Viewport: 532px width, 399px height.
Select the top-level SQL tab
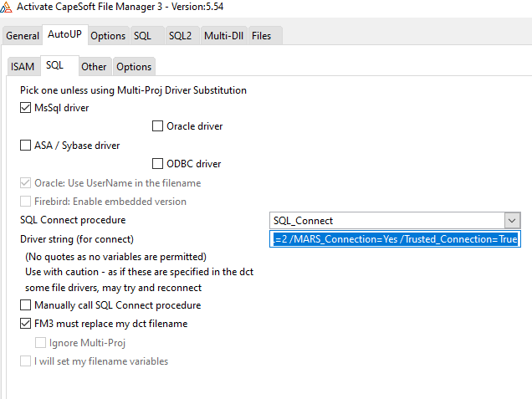click(x=142, y=36)
